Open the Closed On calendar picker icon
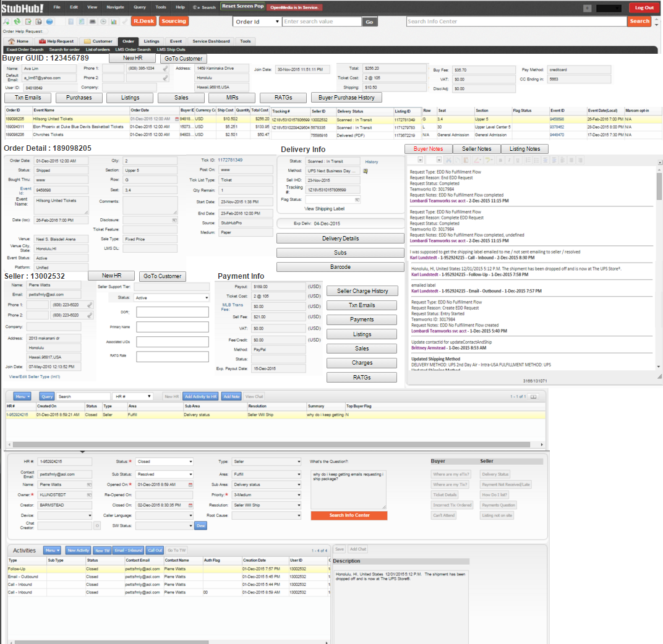Viewport: 663px width, 644px height. click(190, 505)
